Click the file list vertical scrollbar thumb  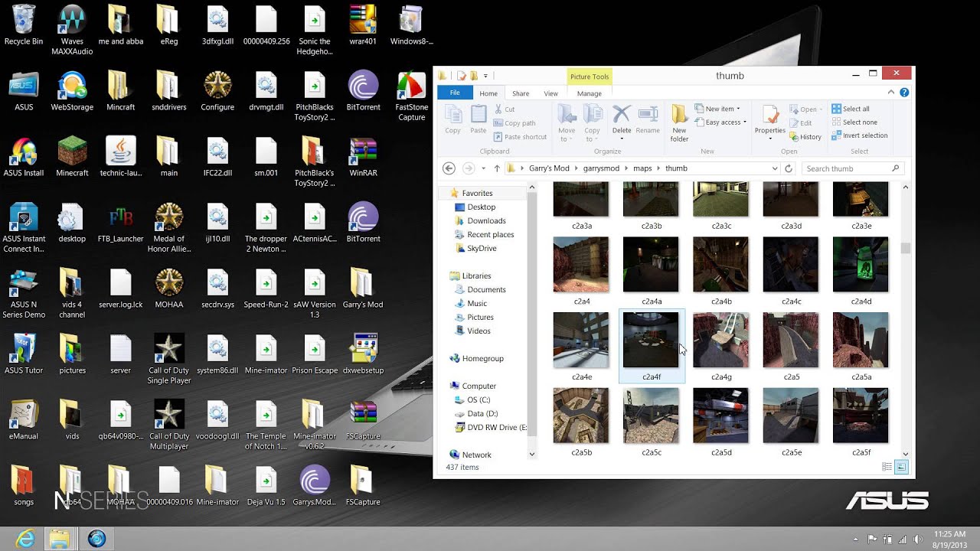click(x=906, y=249)
